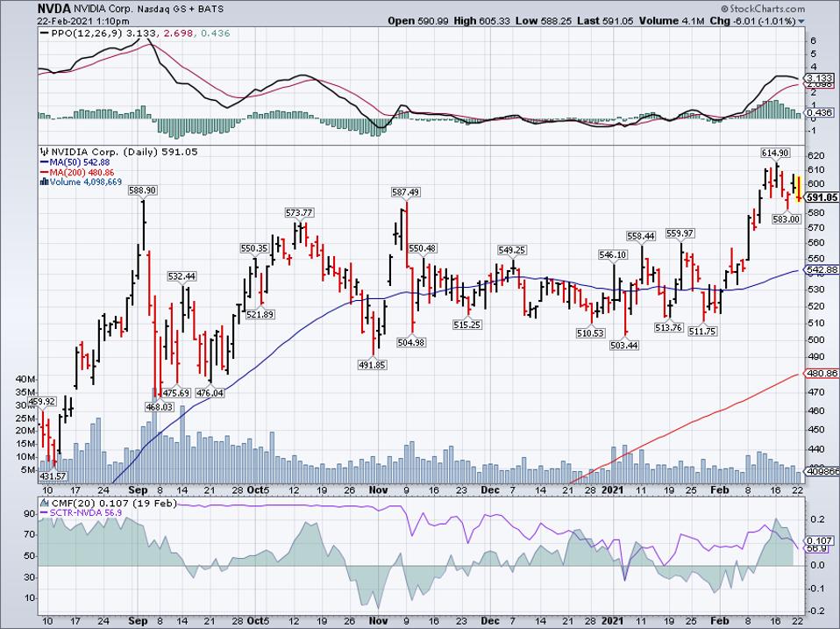Click the 459.92 price label
Screen dimensions: 840x629
coord(42,401)
